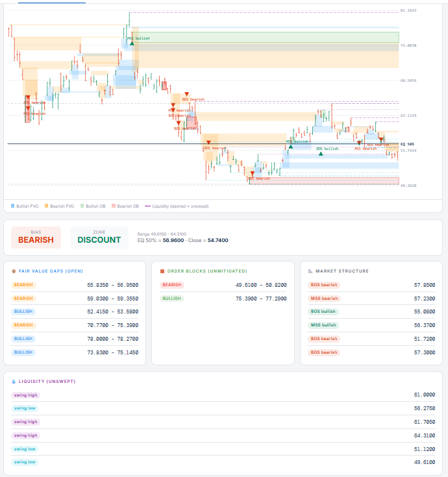
Task: Click the Order Blocks section header icon
Action: [162, 271]
